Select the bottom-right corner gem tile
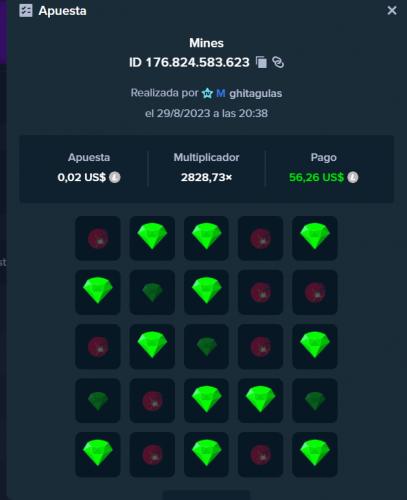The image size is (407, 500). click(x=315, y=455)
